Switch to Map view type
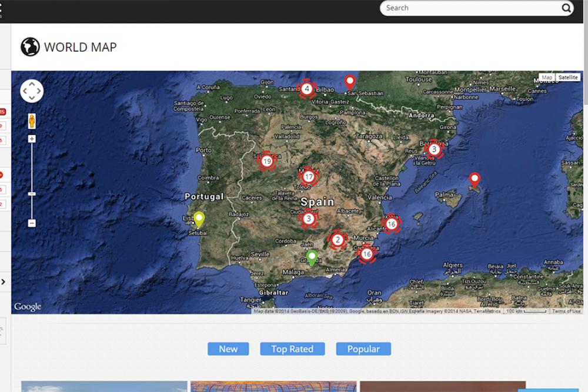 pyautogui.click(x=547, y=78)
